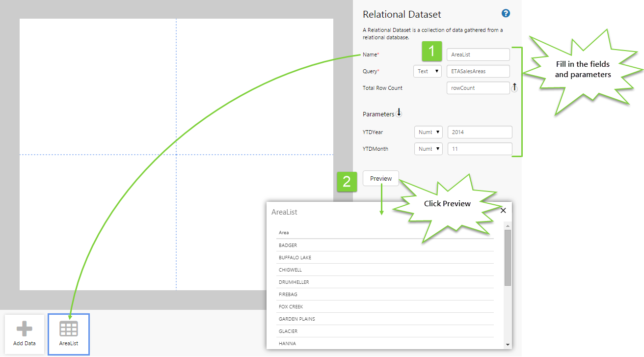
Task: Open the YTDYear type dropdown
Action: pos(429,132)
